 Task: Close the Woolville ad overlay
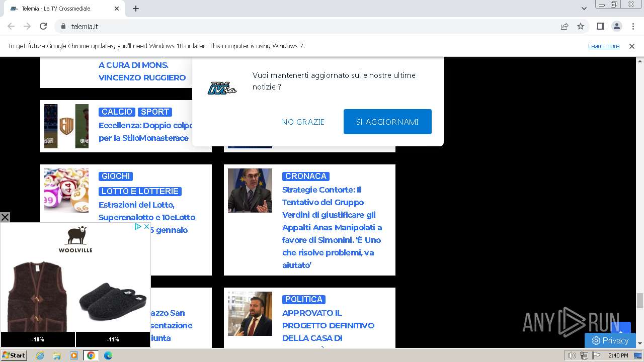pos(5,217)
